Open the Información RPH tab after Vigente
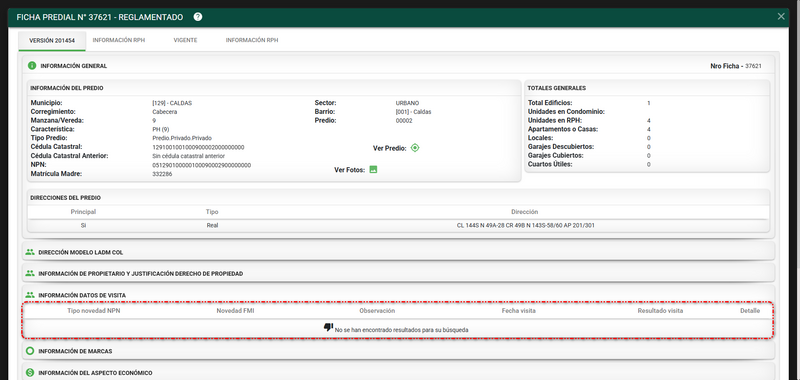The height and width of the screenshot is (380, 800). (252, 40)
